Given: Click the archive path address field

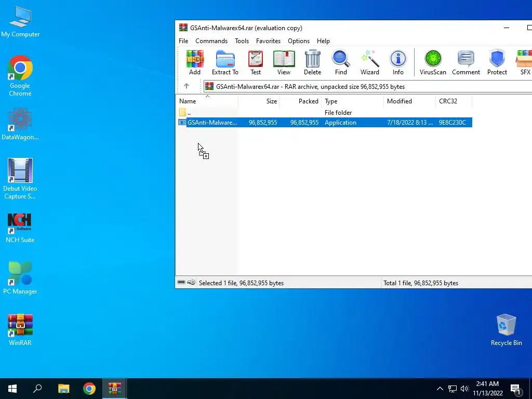Looking at the screenshot, I should [x=368, y=87].
